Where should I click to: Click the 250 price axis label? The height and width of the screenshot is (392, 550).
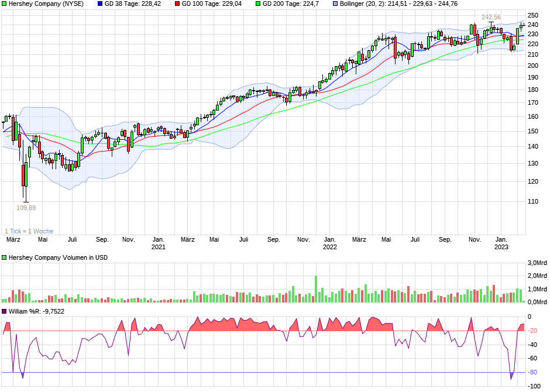tap(533, 15)
